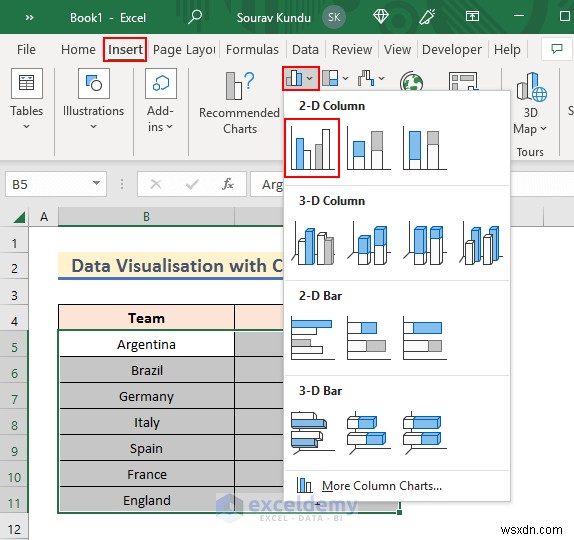Screen dimensions: 574x540
Task: Click the select-all corner triangle
Action: [19, 217]
